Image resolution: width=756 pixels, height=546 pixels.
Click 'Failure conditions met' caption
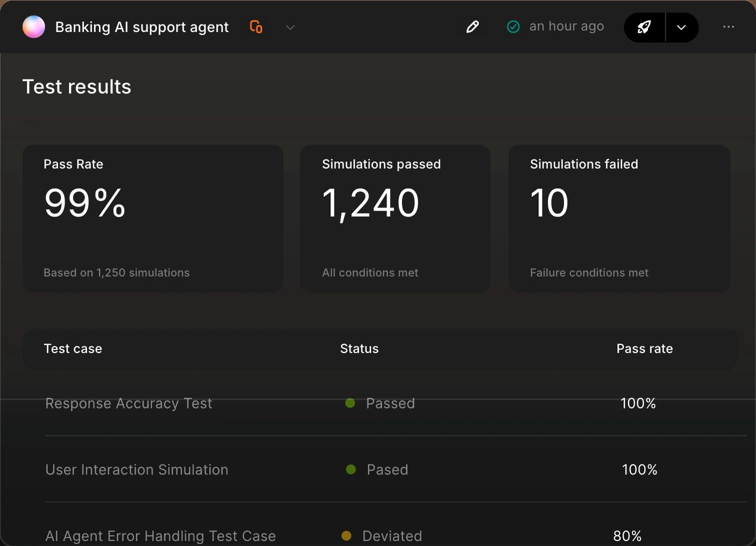589,272
